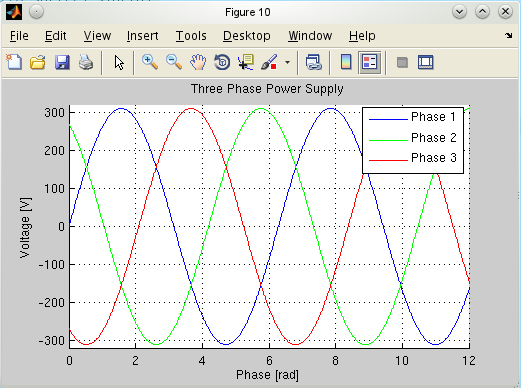Screen dimensions: 521x388
Task: Print figure with printer icon
Action: point(86,62)
